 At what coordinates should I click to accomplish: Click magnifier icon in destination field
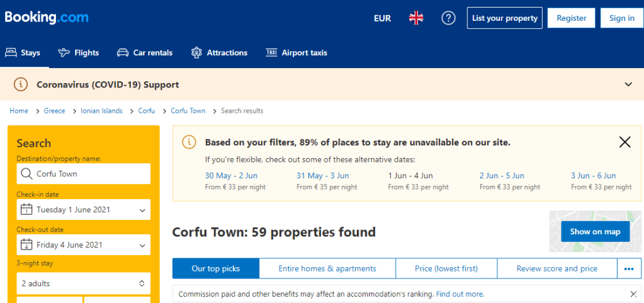point(26,174)
